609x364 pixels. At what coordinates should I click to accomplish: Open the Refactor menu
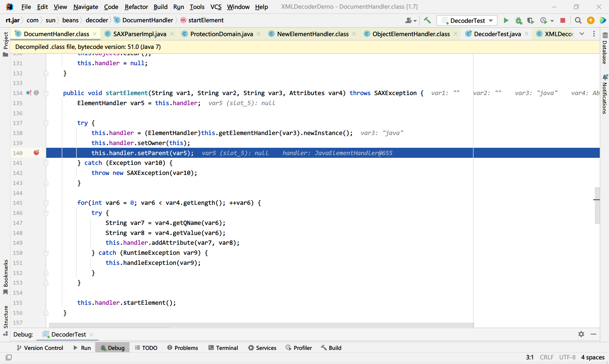[x=136, y=7]
